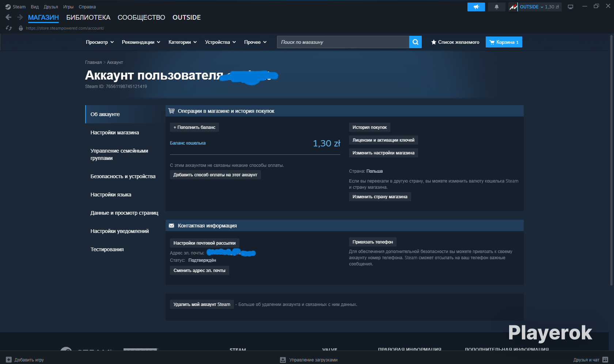Go back with the left arrow
This screenshot has height=364, width=614.
[9, 17]
